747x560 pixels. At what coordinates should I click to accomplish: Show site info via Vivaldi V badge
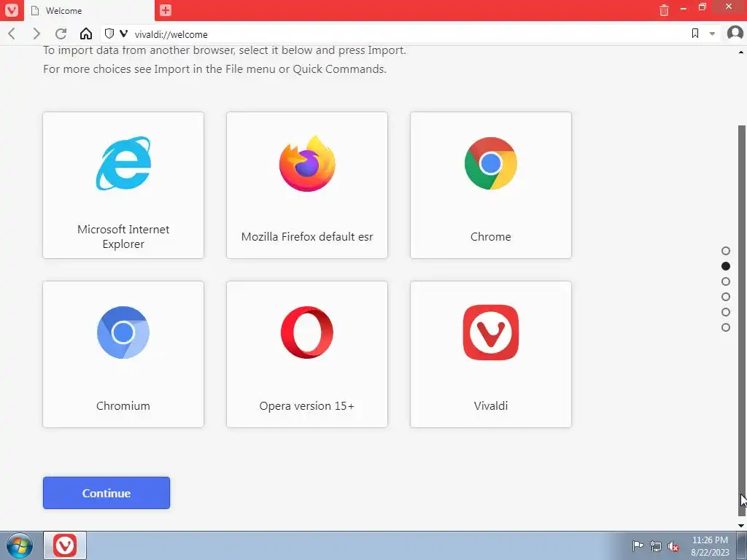click(x=124, y=34)
